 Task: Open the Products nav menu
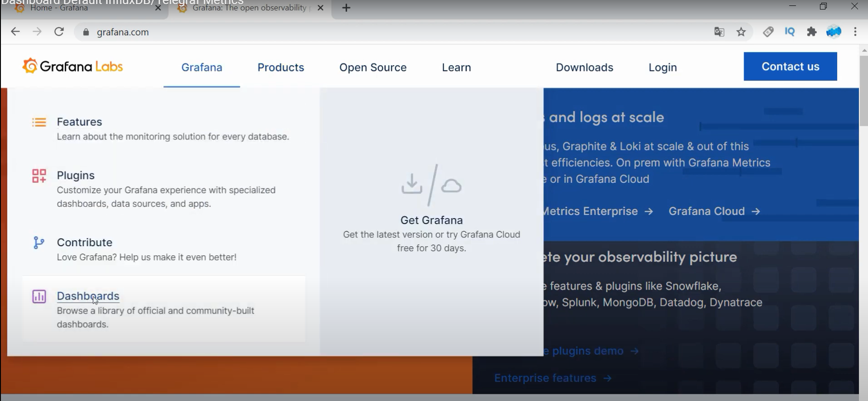[x=281, y=67]
